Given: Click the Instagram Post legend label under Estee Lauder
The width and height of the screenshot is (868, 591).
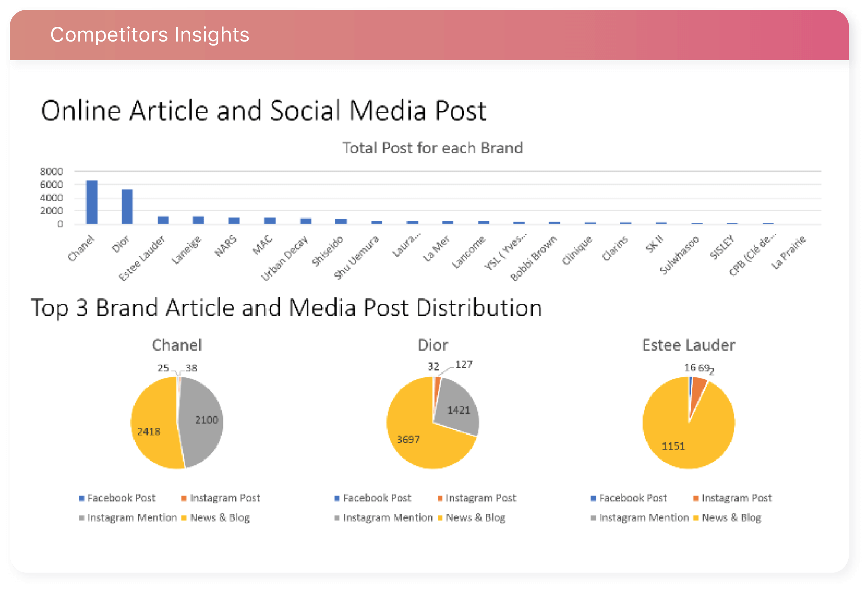Looking at the screenshot, I should [737, 498].
